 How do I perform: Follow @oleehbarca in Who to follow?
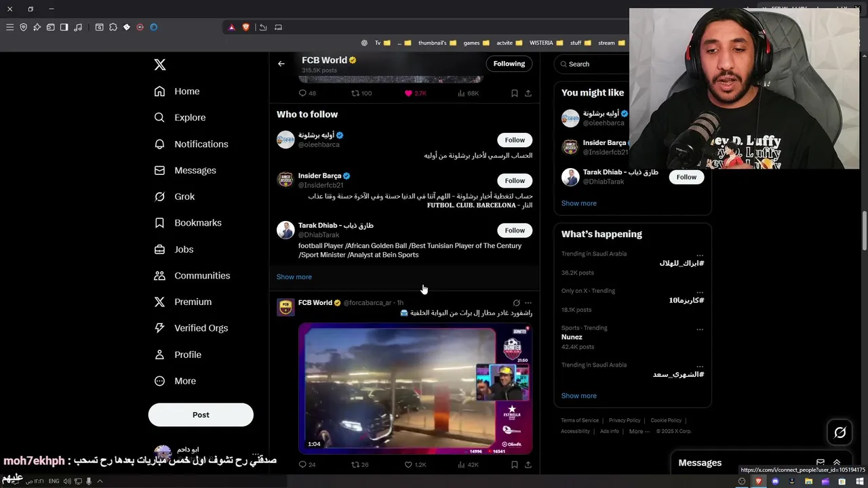pos(515,140)
